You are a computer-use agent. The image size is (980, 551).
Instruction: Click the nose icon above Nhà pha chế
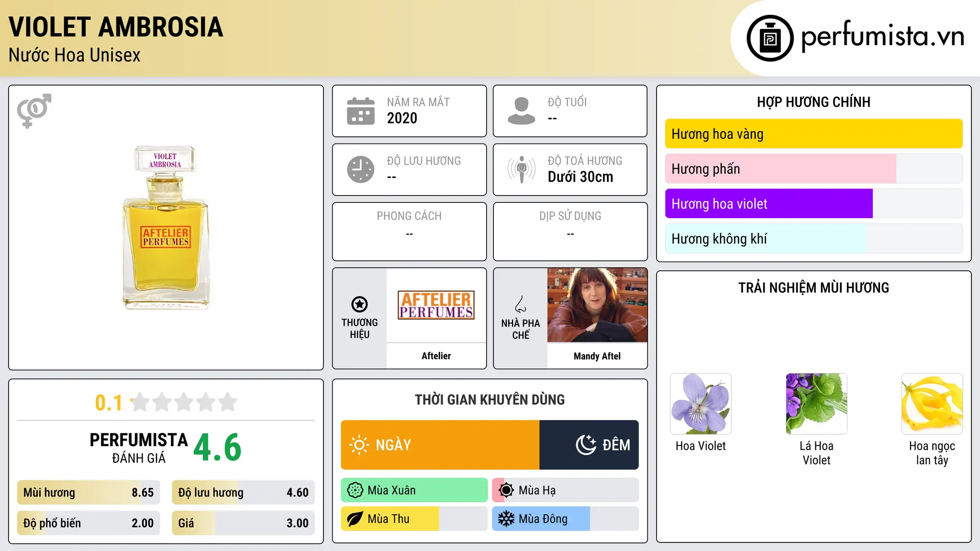pos(521,304)
